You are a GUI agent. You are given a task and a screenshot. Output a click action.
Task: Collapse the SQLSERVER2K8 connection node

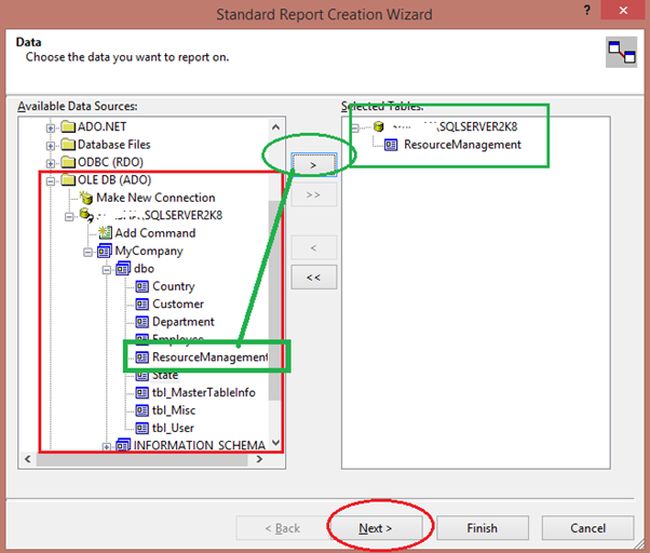69,216
